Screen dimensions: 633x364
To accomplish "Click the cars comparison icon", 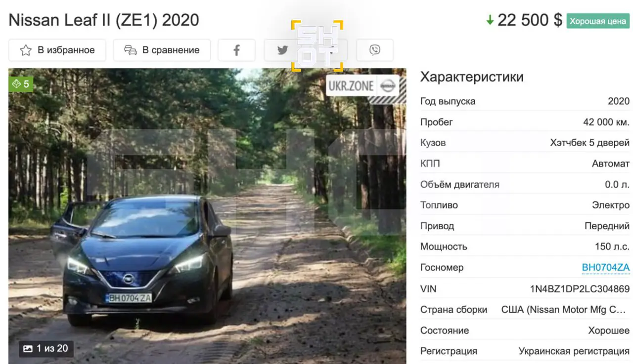I will pos(130,50).
